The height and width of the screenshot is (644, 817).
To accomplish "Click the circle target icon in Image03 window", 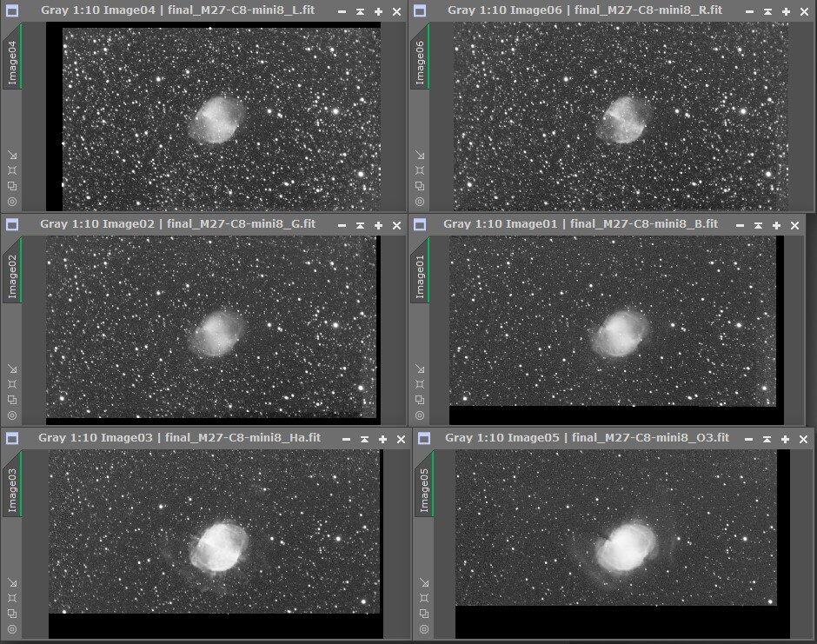I will point(12,629).
